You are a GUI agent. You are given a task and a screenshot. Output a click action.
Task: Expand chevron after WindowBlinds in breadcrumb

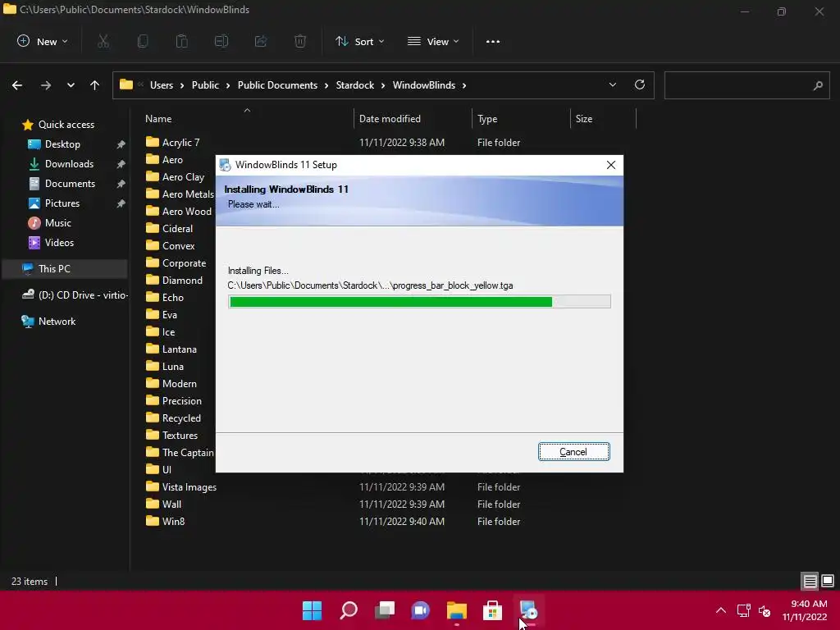[464, 85]
